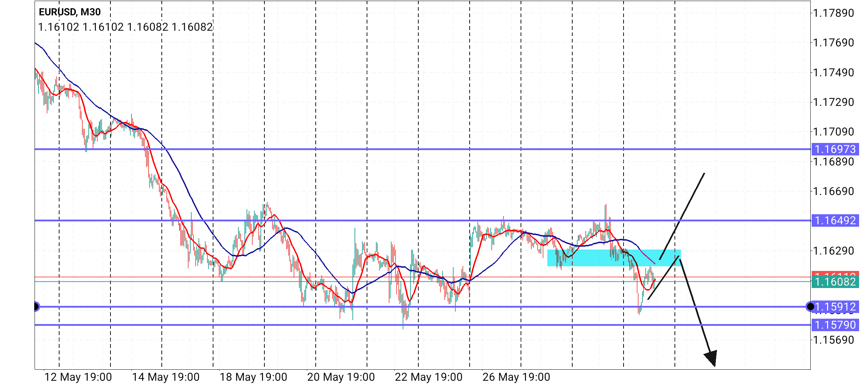
Task: Click the OHLC values 1.16102 1.16102 1.16082 1.16082
Action: point(125,27)
